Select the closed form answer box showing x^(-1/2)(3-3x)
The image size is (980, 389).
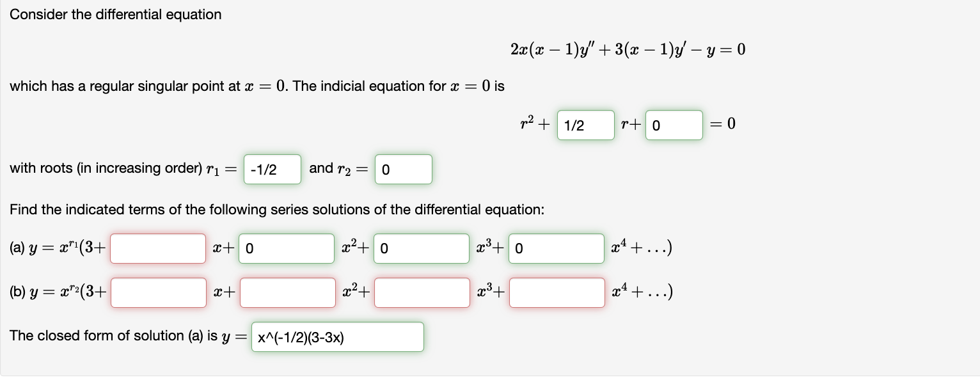pos(337,337)
